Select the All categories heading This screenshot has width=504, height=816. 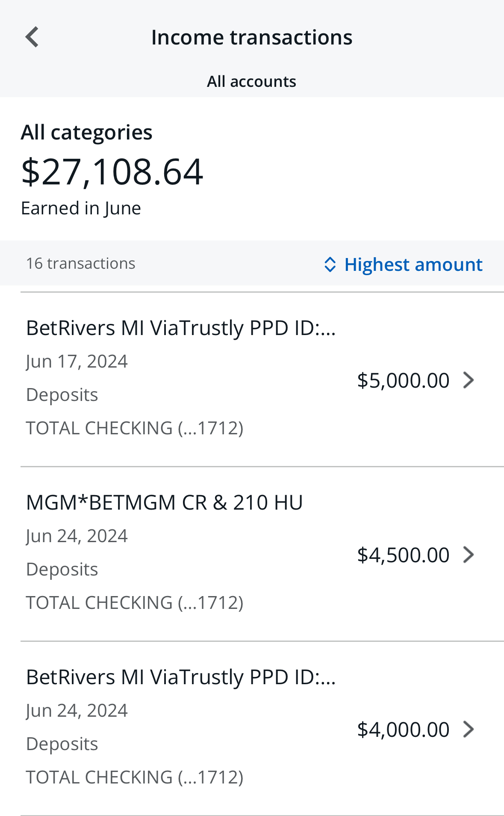coord(87,132)
